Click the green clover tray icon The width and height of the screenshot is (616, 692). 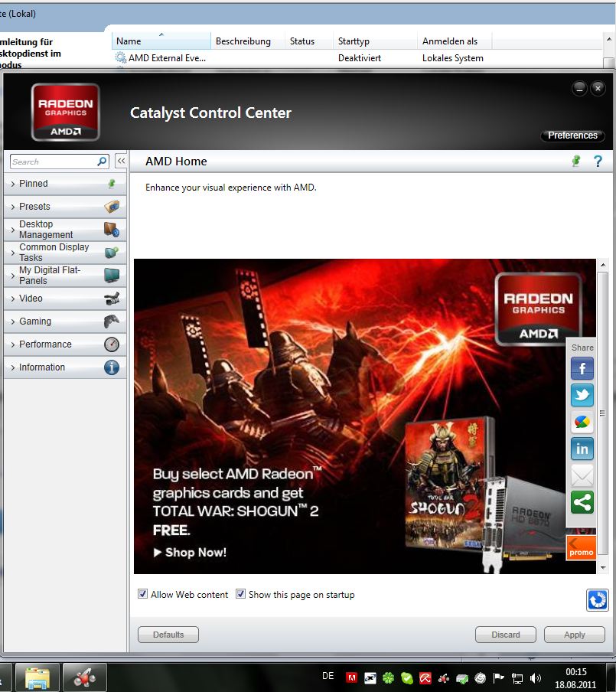click(x=388, y=678)
